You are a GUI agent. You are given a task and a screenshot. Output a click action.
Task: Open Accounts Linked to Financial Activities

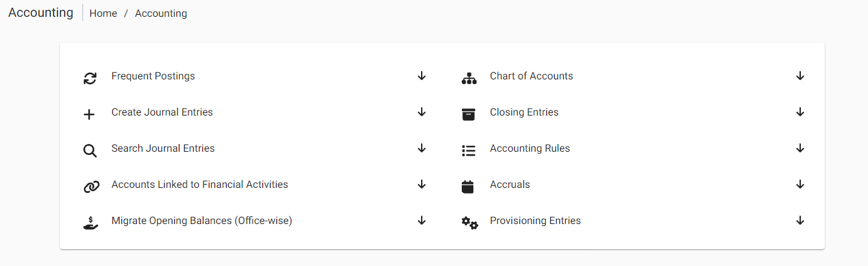200,185
